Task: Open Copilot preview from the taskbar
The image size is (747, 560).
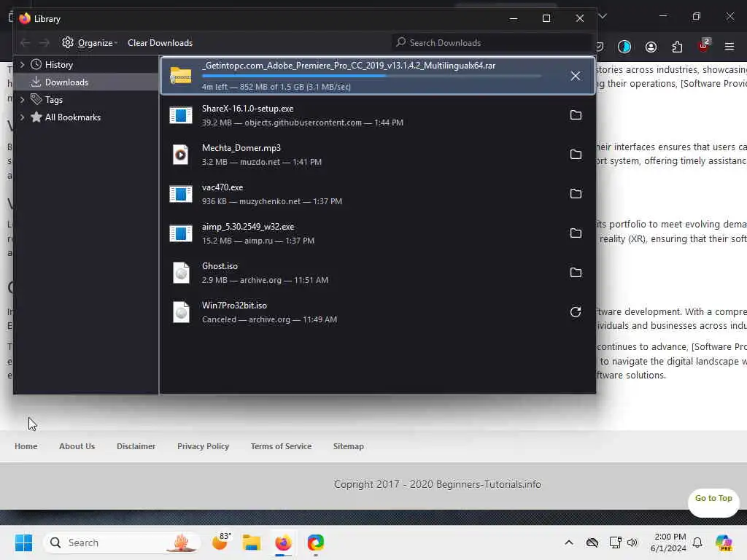Action: click(x=724, y=542)
